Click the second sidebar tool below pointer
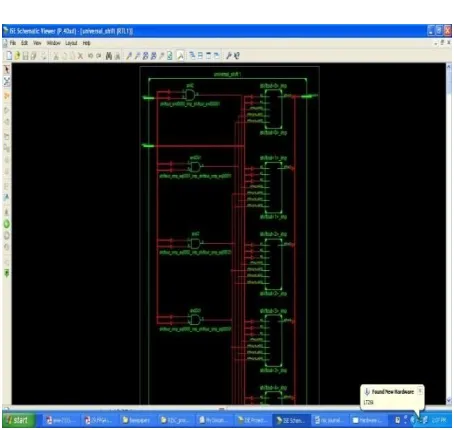The image size is (454, 430). (x=7, y=82)
